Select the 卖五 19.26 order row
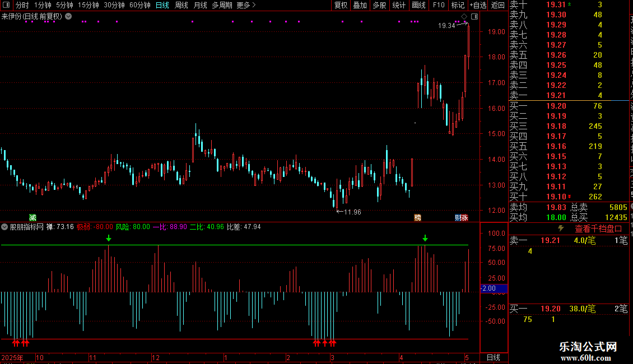The width and height of the screenshot is (633, 364). pyautogui.click(x=569, y=55)
